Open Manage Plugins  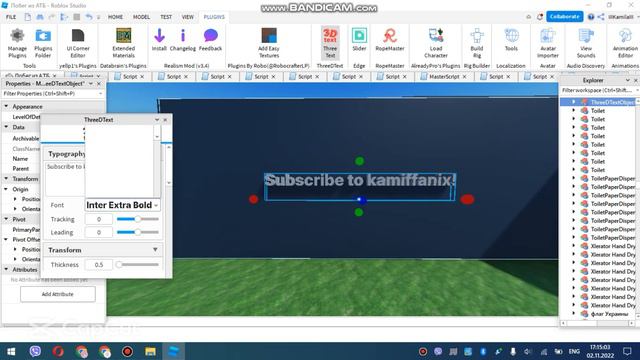pos(17,43)
